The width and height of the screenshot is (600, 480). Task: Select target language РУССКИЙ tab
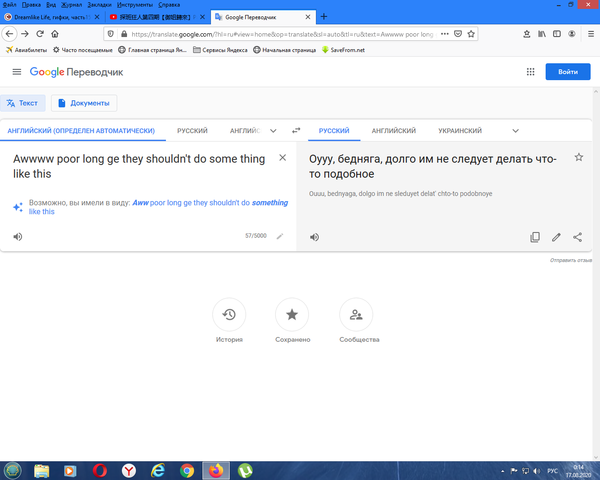click(334, 131)
